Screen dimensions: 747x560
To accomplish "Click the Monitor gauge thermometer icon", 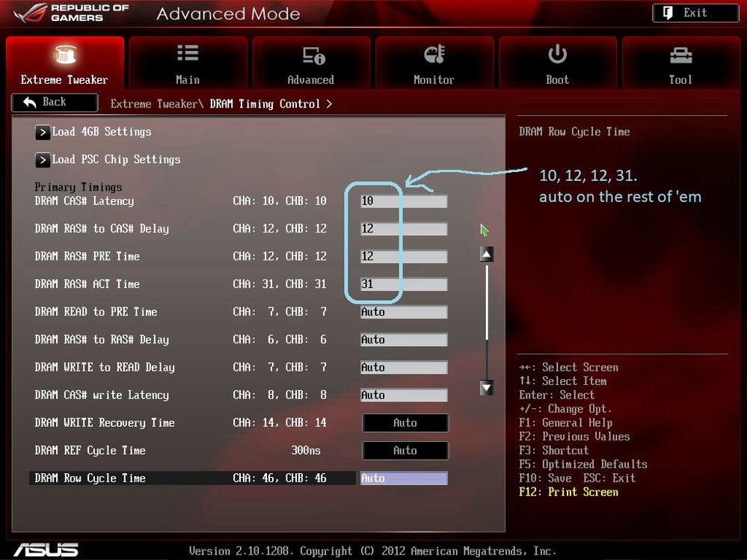I will (x=434, y=55).
